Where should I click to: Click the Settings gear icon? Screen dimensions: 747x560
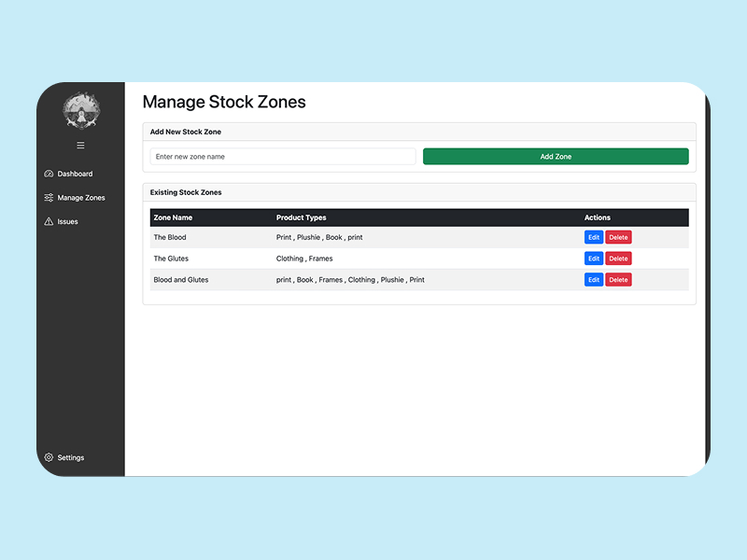coord(49,457)
